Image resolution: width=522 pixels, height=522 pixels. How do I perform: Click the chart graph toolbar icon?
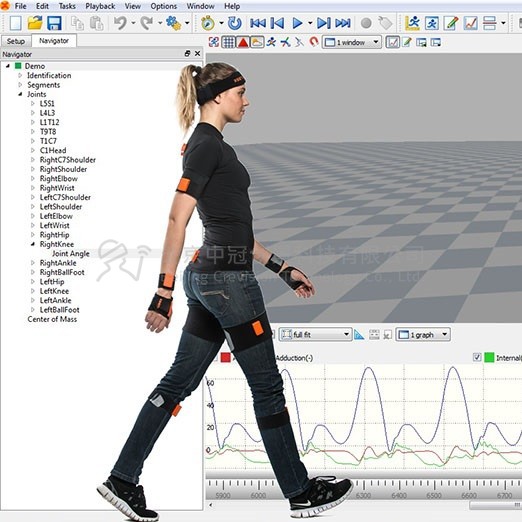[470, 23]
